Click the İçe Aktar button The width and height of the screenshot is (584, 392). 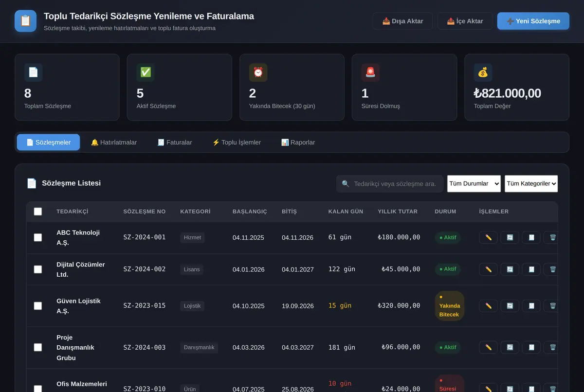465,21
